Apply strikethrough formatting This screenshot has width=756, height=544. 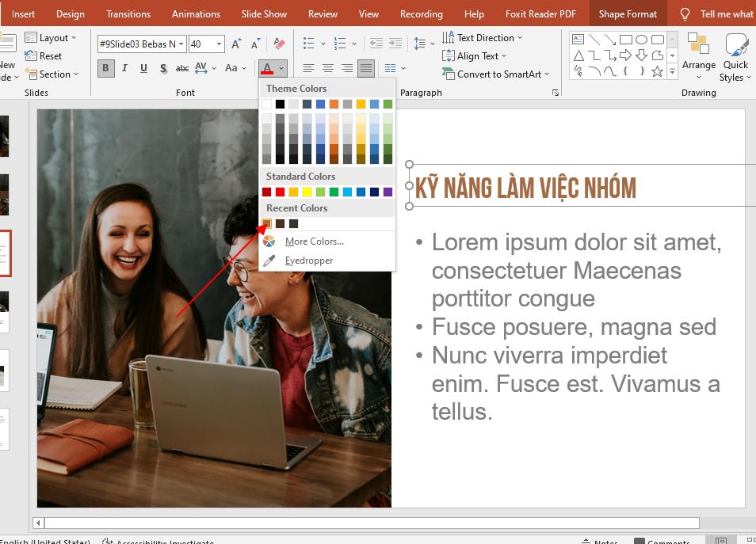182,67
